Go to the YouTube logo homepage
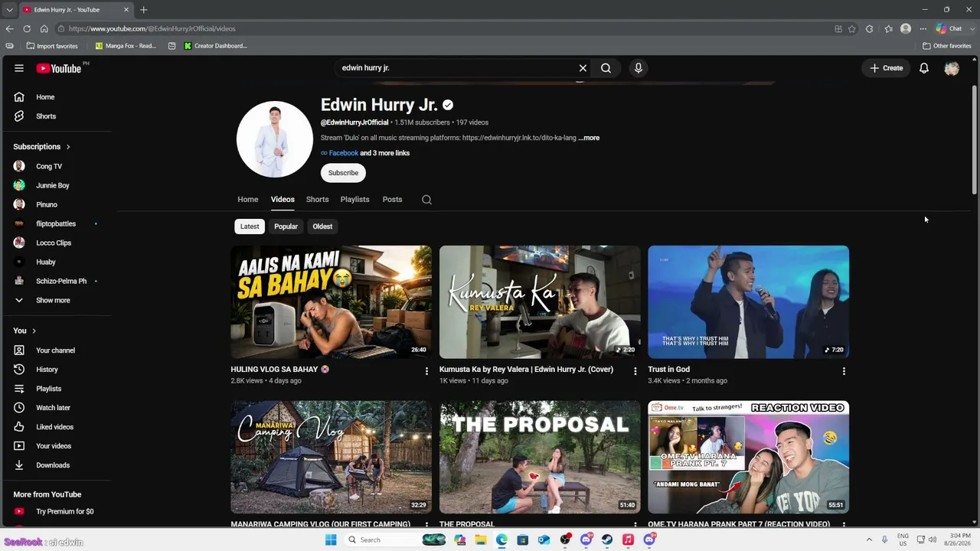 coord(59,68)
